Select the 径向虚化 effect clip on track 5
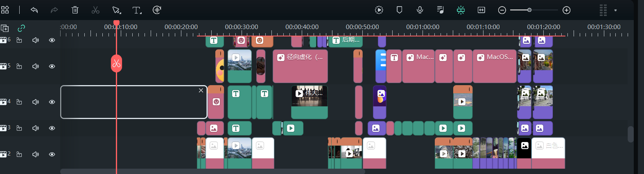This screenshot has height=174, width=644. pos(300,66)
